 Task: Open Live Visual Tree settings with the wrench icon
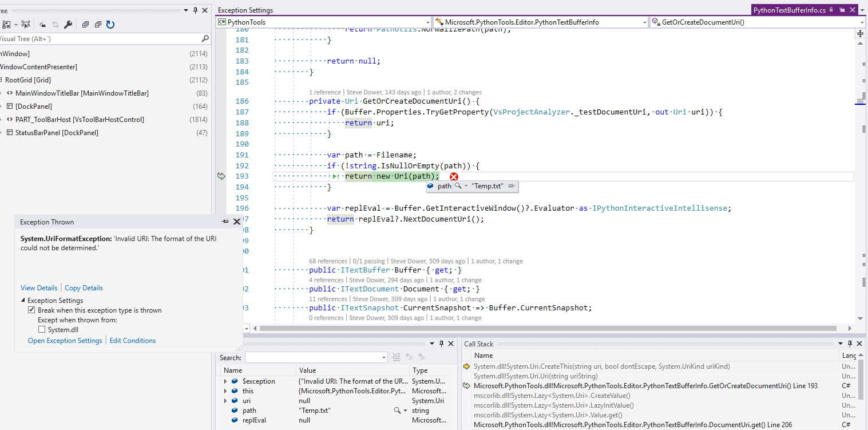click(x=68, y=24)
